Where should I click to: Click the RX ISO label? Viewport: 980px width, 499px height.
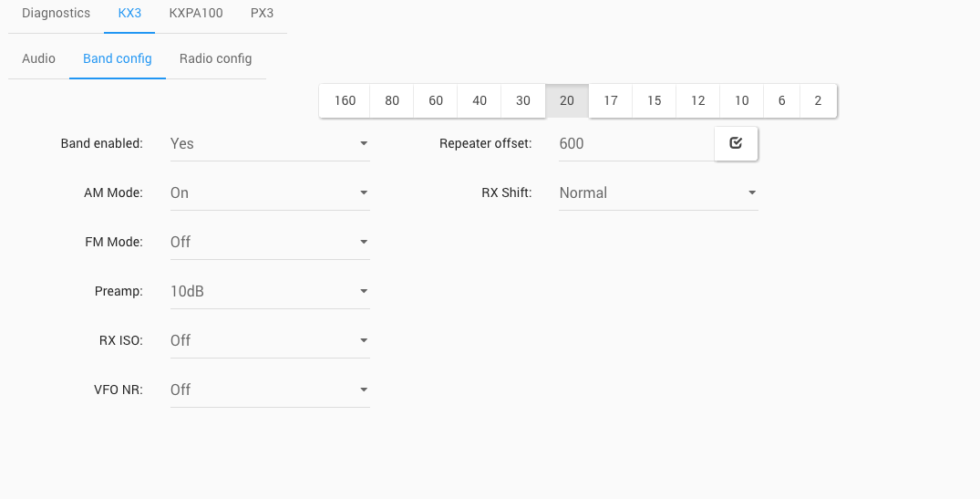pyautogui.click(x=120, y=341)
